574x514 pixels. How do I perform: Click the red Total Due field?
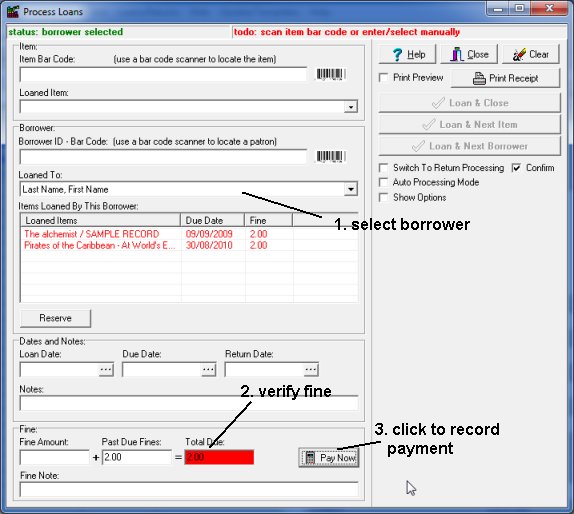pyautogui.click(x=219, y=457)
